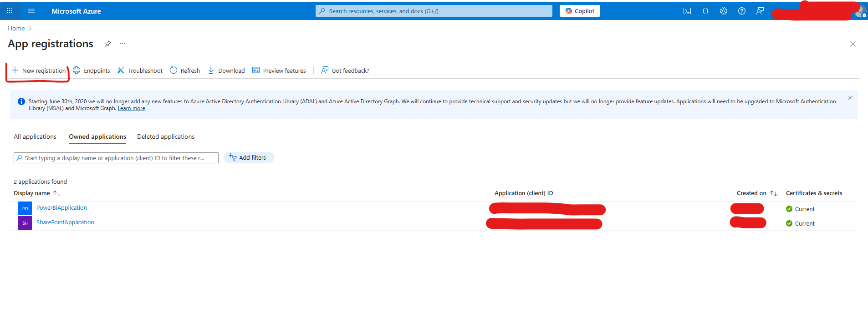Open the PowerBiApplication link

(x=61, y=208)
